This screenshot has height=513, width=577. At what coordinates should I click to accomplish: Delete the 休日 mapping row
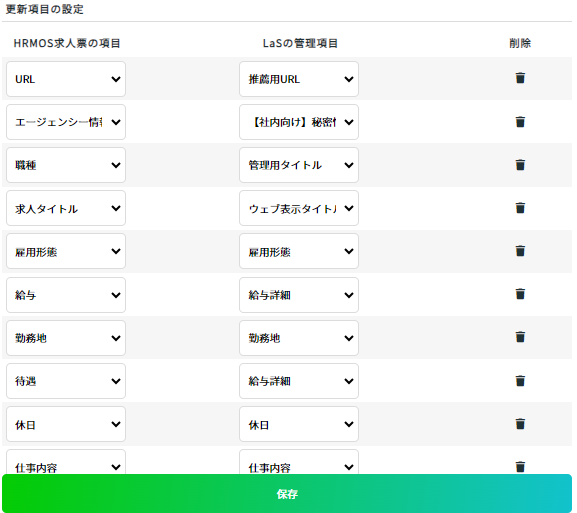point(520,424)
